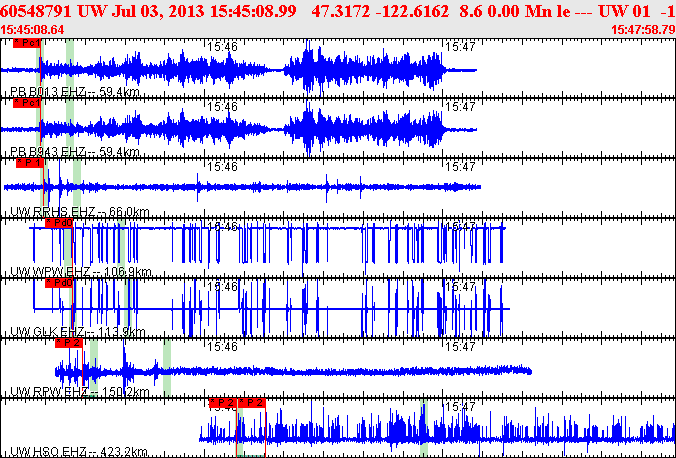
Task: Select the red pick flag on the UW RPW trace
Action: [69, 342]
